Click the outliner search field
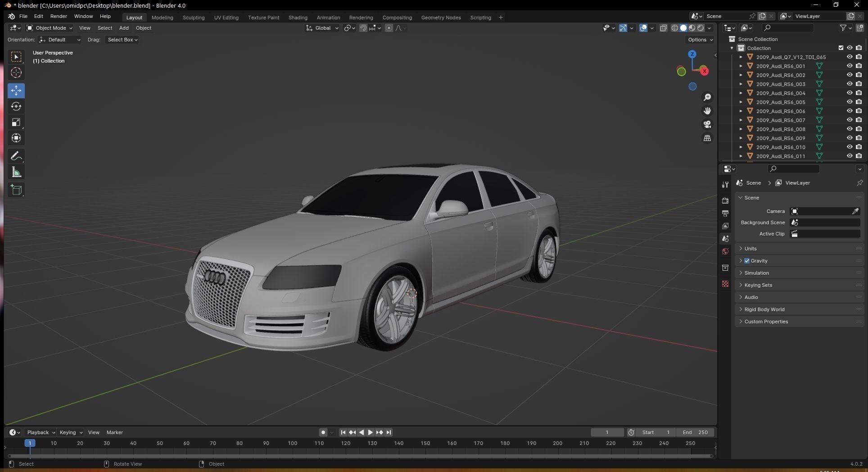 pos(787,28)
